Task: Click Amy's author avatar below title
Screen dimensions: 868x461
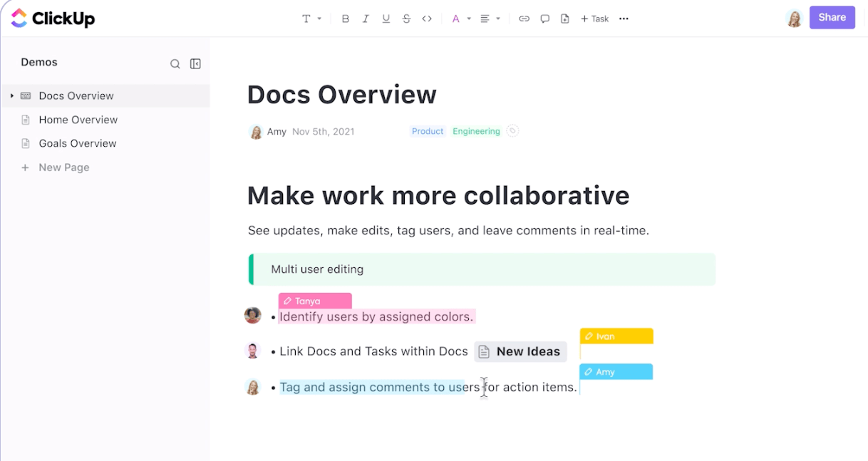Action: pos(256,132)
